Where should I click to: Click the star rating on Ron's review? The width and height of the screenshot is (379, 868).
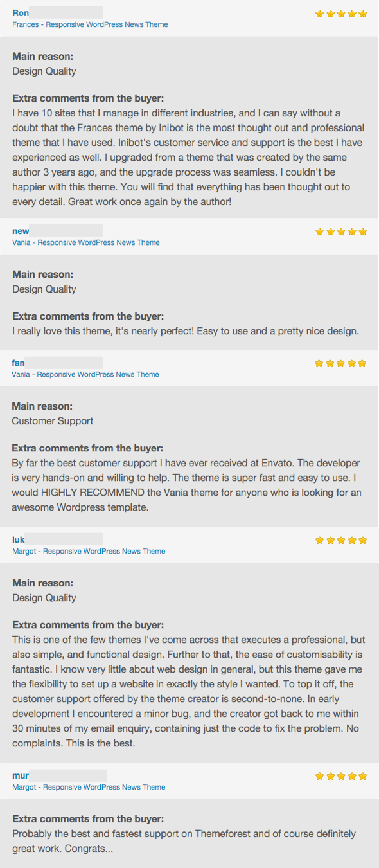click(x=341, y=13)
